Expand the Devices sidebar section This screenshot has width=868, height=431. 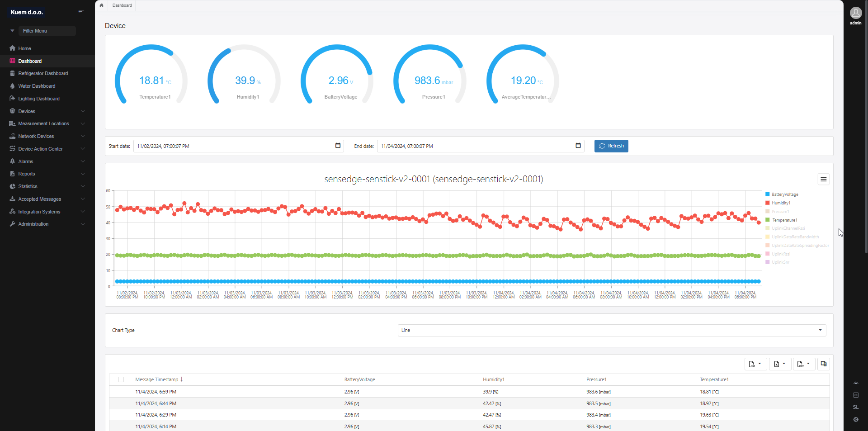[x=26, y=111]
